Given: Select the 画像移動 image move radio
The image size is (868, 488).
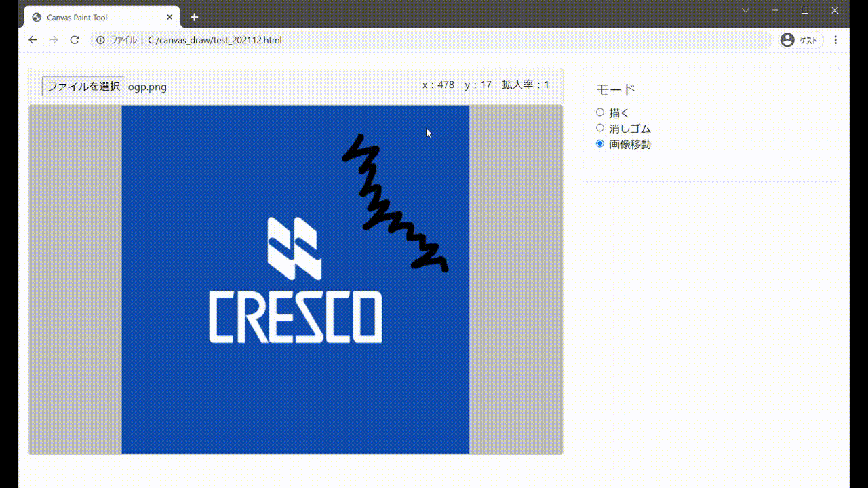Looking at the screenshot, I should pos(600,144).
